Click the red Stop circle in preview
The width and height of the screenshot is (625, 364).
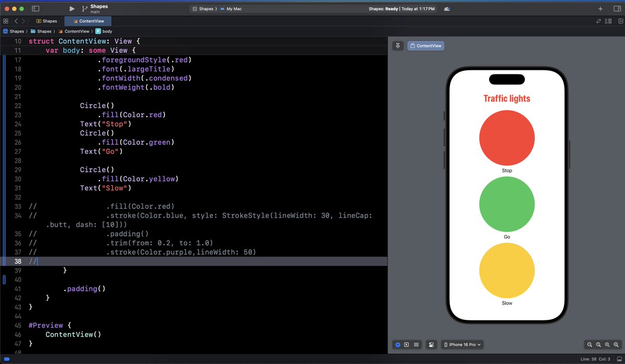pyautogui.click(x=507, y=137)
